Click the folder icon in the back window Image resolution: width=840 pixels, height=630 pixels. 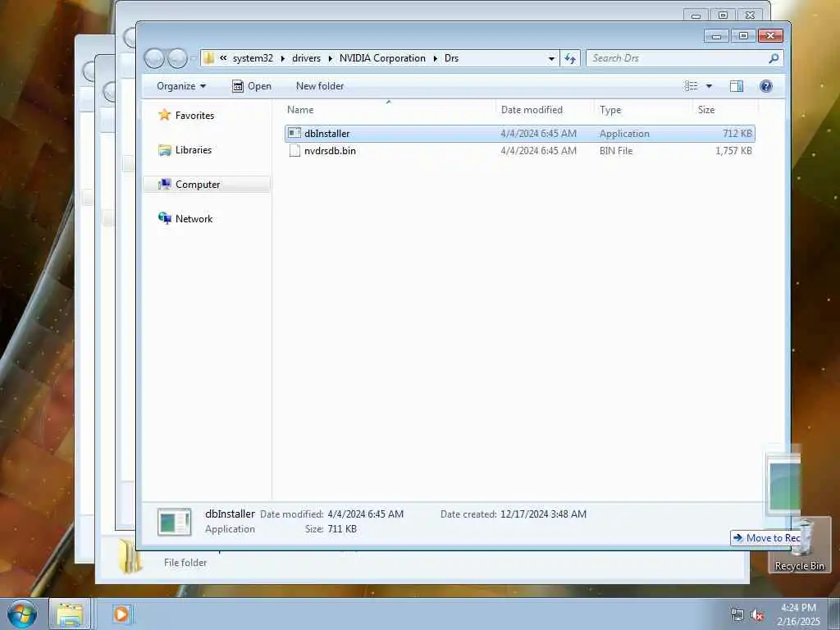pyautogui.click(x=130, y=557)
